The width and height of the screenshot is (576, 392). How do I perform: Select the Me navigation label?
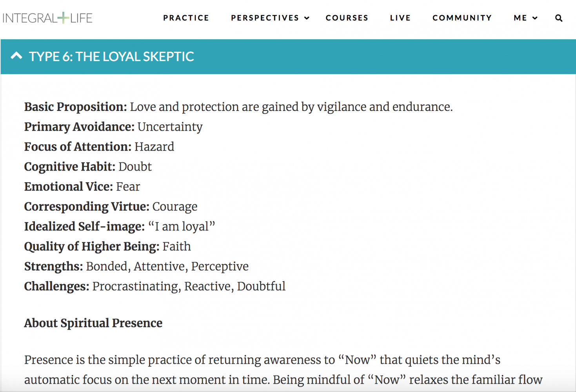(x=520, y=18)
